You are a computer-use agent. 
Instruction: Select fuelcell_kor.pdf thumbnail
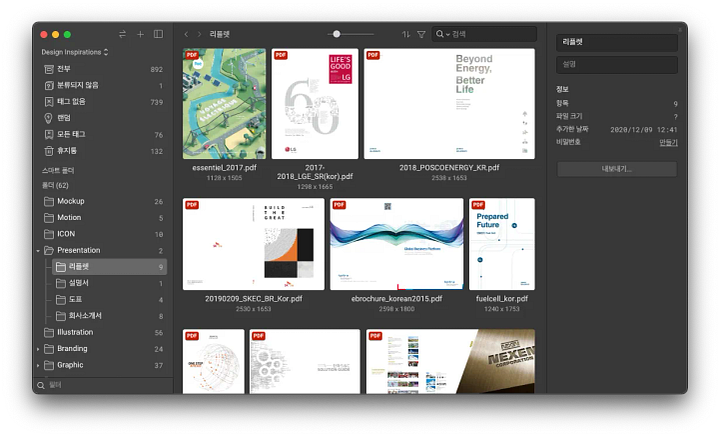click(502, 244)
